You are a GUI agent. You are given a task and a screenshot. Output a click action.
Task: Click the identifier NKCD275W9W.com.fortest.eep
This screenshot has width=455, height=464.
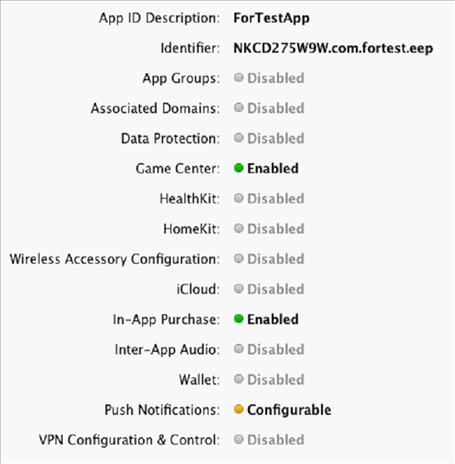click(333, 48)
